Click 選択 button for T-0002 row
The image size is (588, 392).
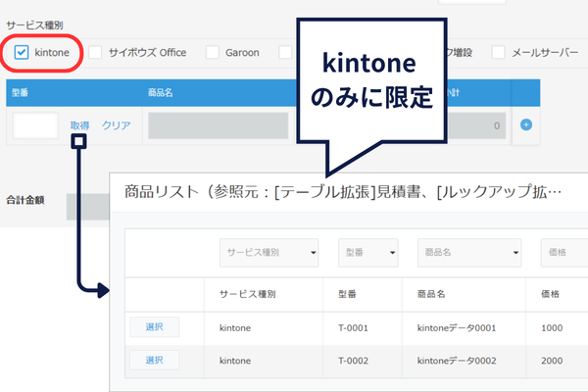pos(155,360)
